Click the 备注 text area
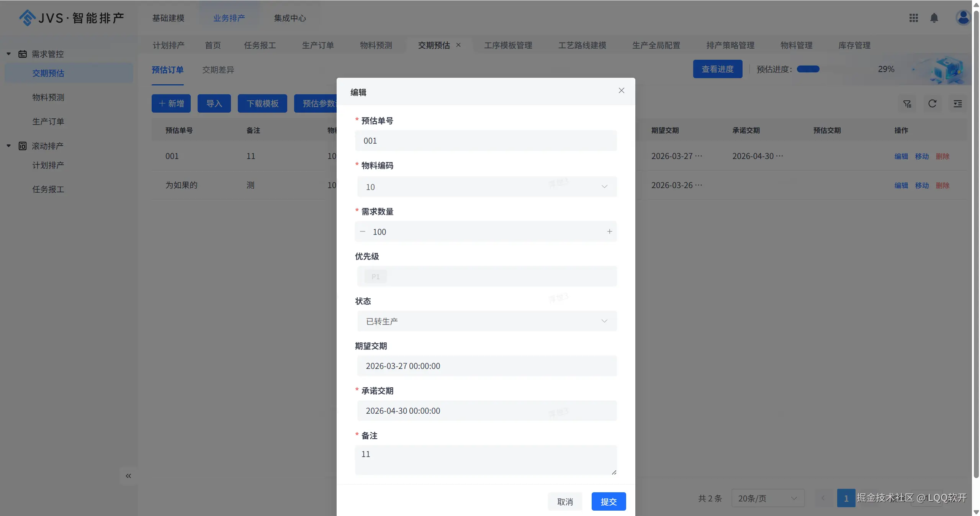 pos(485,459)
